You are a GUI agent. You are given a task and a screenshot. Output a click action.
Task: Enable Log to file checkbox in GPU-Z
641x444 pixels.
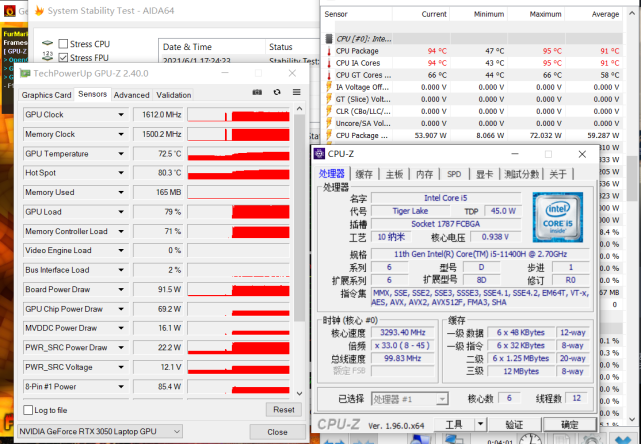click(x=28, y=410)
